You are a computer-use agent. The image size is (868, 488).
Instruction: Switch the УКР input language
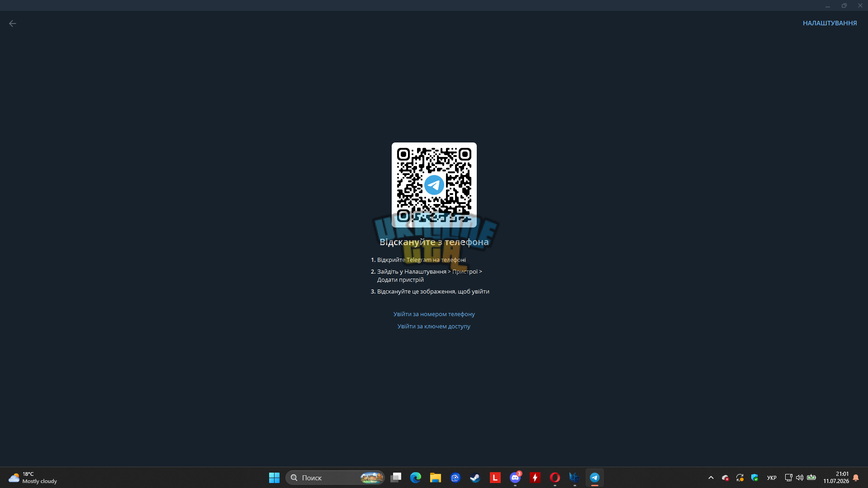tap(772, 478)
